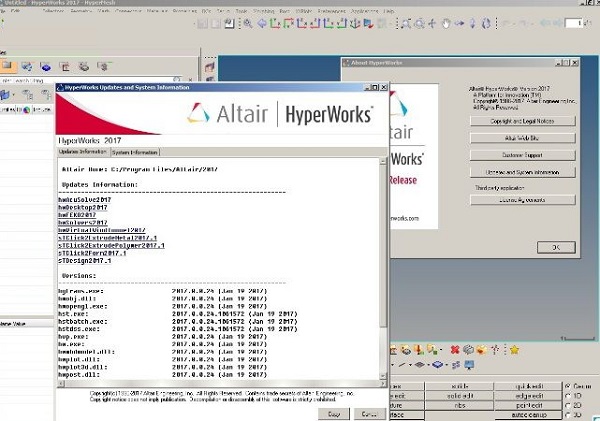Click the blue up-down arrows icon
The height and width of the screenshot is (421, 600).
473,24
